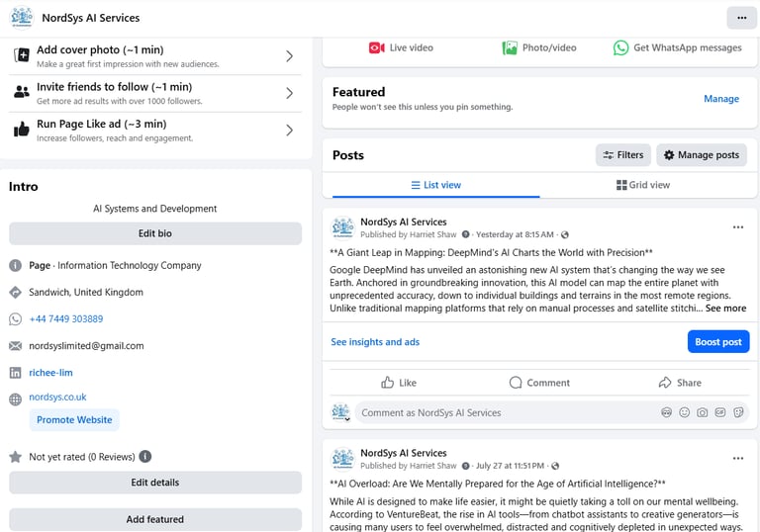Open options menu for the DeepMind mapping post
Viewport: 760px width, 532px height.
737,227
